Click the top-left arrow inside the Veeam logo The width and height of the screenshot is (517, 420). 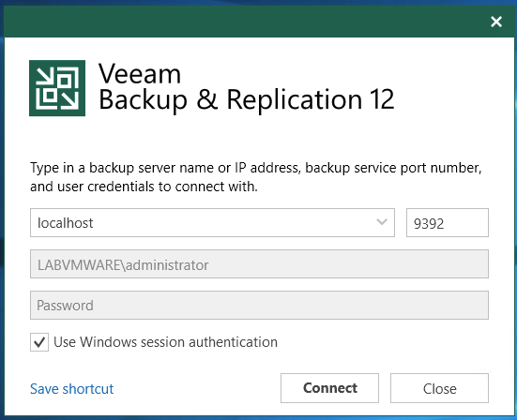tap(44, 77)
